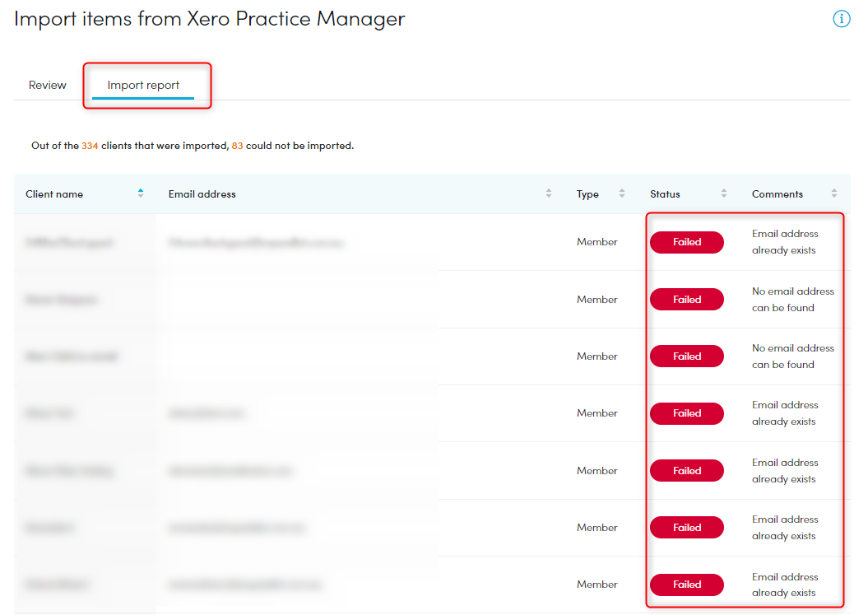
Task: Click the Failed badge in last row
Action: pos(686,585)
